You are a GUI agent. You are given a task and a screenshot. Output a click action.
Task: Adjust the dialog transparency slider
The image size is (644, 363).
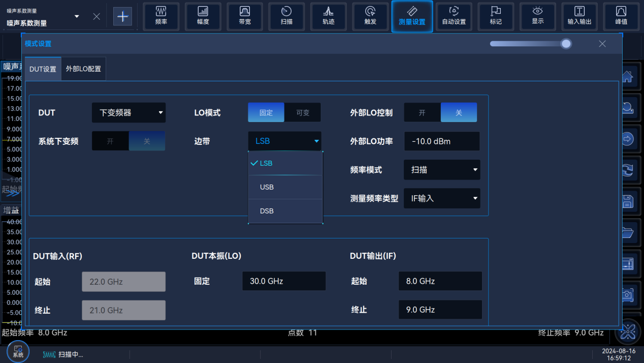pos(566,44)
